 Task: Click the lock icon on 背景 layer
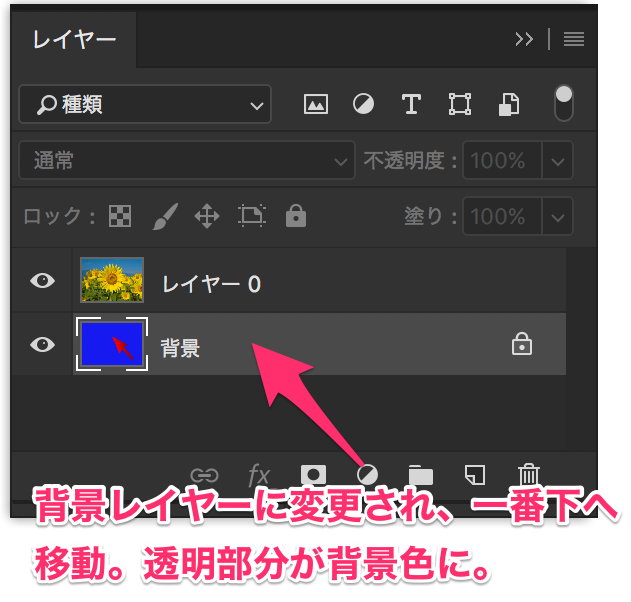(x=522, y=344)
